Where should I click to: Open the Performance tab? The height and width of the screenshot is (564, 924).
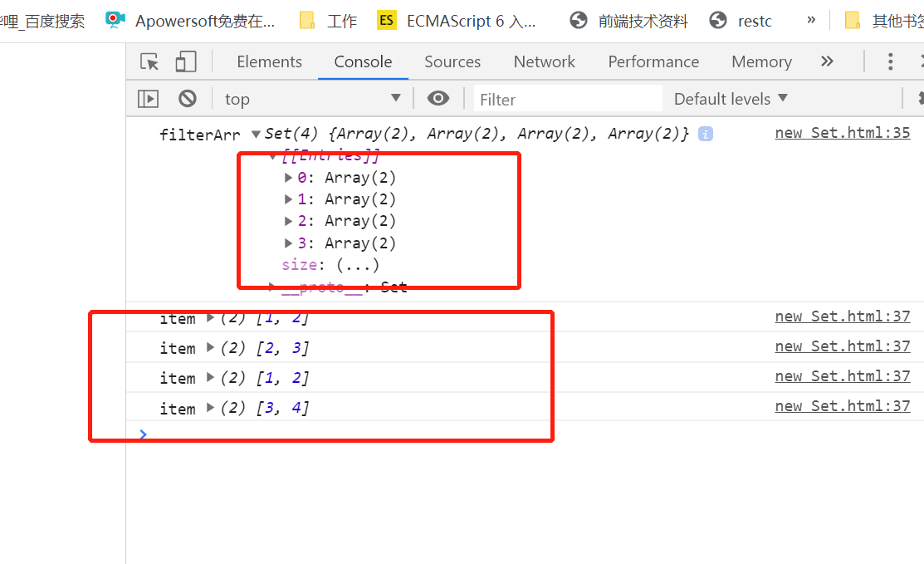click(x=653, y=61)
